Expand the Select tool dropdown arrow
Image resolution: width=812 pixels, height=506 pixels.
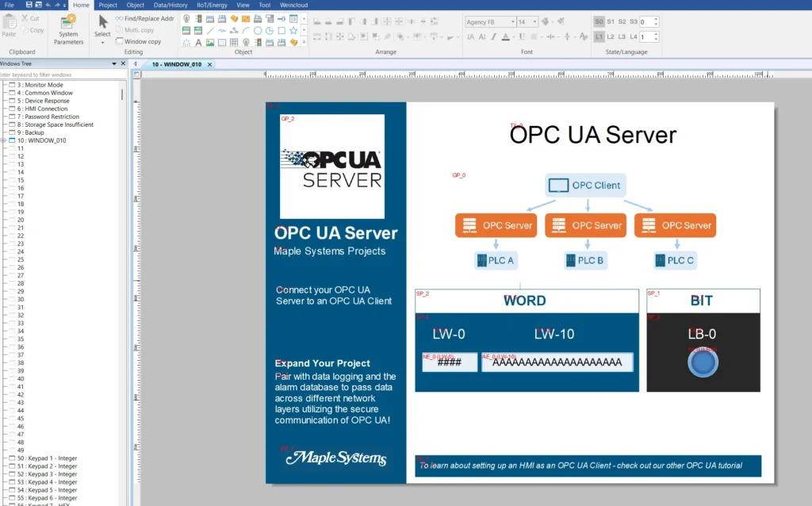click(102, 42)
